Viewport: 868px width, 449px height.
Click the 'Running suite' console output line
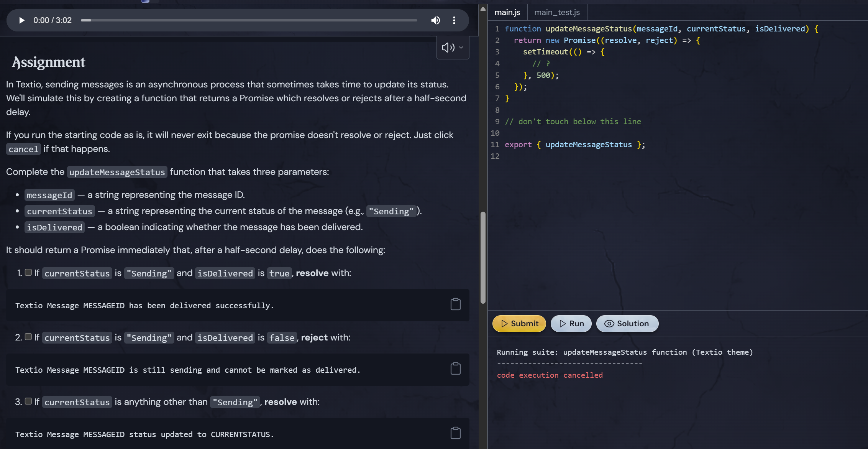(x=625, y=352)
